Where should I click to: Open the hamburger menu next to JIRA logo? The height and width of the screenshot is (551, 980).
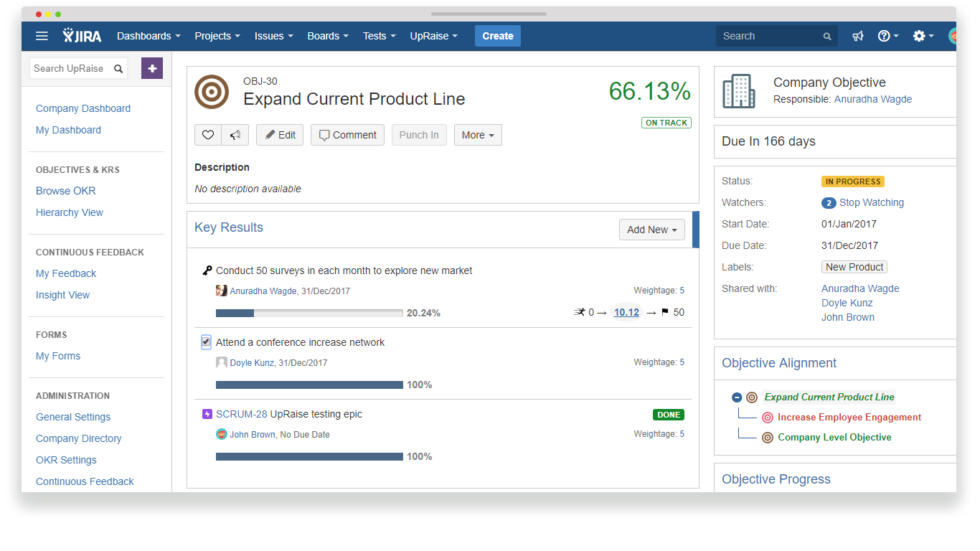[x=42, y=36]
